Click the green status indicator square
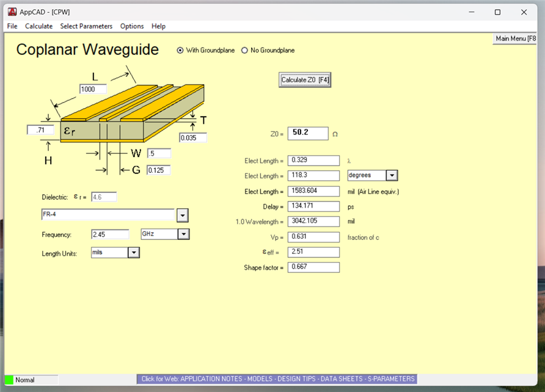 coord(9,380)
